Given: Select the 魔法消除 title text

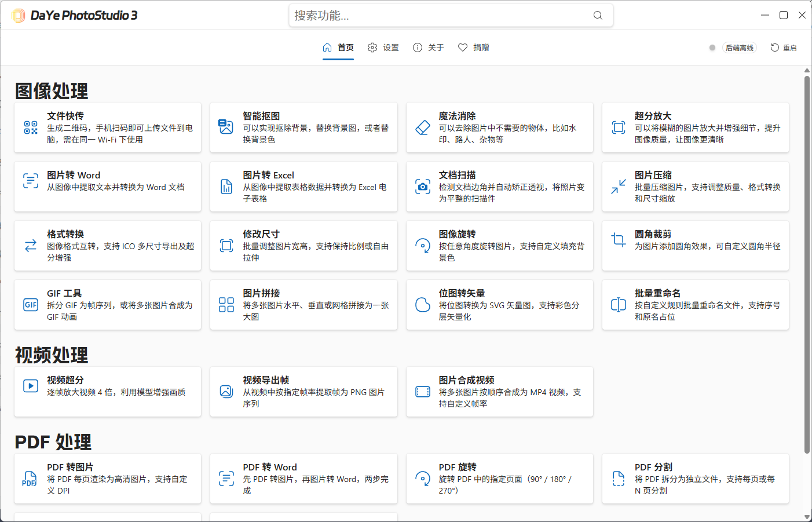Looking at the screenshot, I should click(x=457, y=116).
